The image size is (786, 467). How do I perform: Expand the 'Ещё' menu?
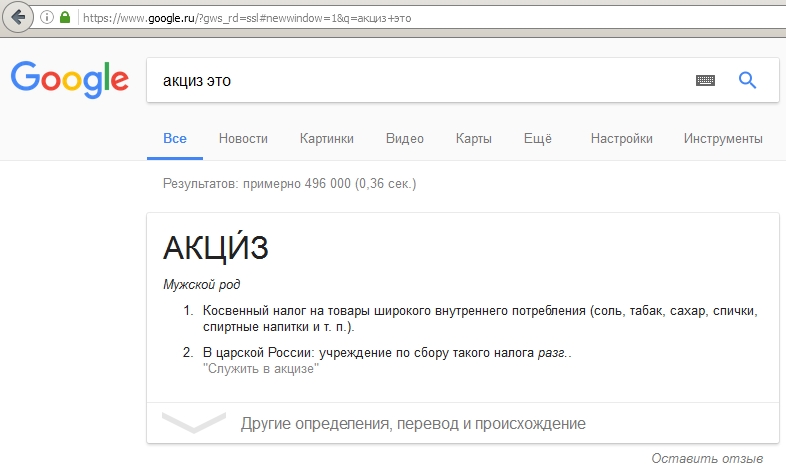pyautogui.click(x=538, y=138)
